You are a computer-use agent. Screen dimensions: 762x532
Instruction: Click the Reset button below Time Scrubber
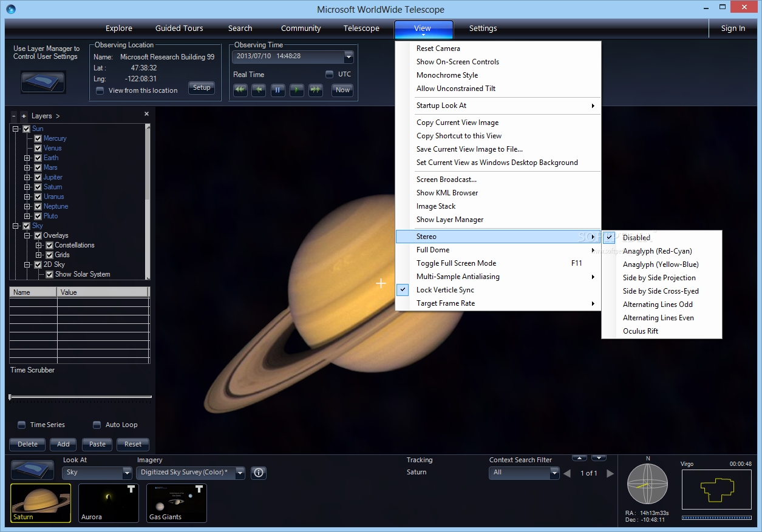tap(133, 444)
